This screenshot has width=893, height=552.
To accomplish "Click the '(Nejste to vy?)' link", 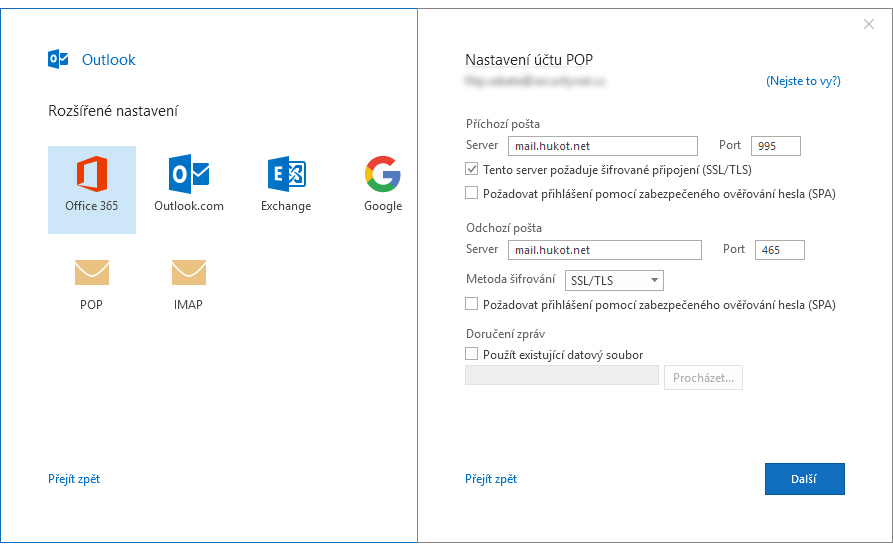I will [803, 81].
